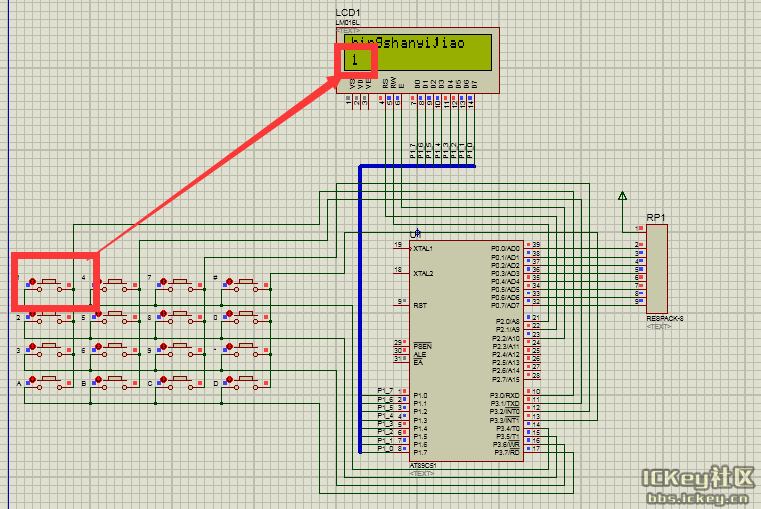
Task: Click the P3.7/RD pin label
Action: [507, 452]
